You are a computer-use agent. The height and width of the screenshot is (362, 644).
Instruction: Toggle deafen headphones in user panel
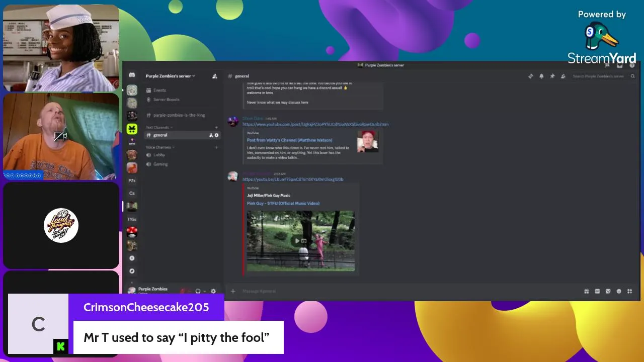(198, 291)
